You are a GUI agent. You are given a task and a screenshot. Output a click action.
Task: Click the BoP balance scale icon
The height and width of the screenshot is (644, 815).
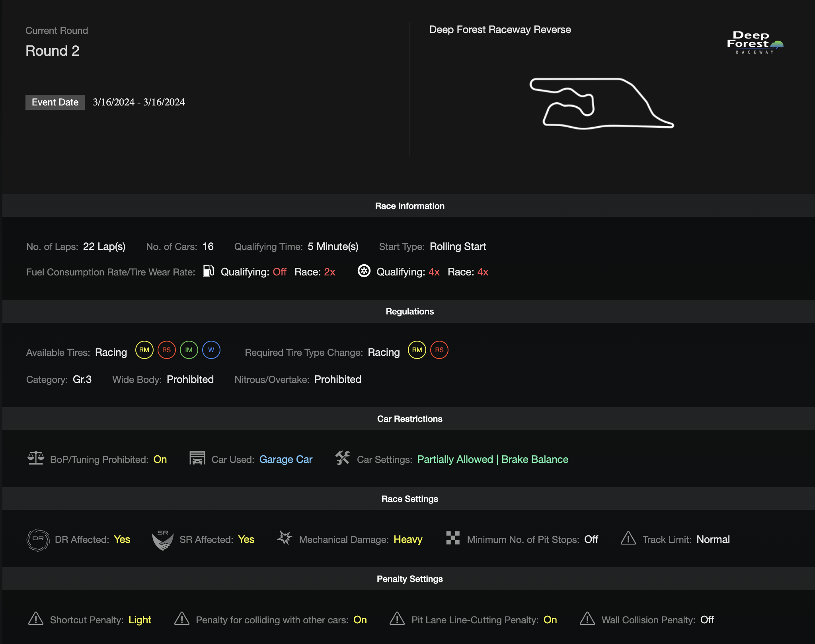pyautogui.click(x=36, y=458)
